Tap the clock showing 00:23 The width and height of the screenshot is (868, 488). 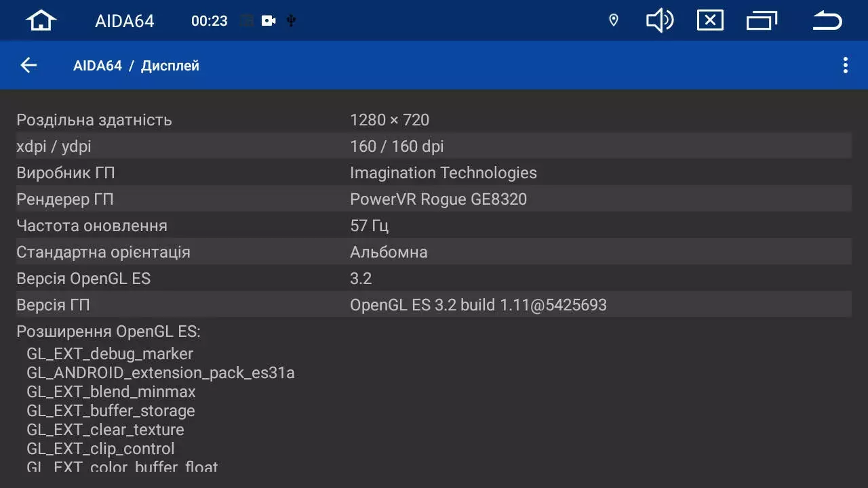point(209,21)
